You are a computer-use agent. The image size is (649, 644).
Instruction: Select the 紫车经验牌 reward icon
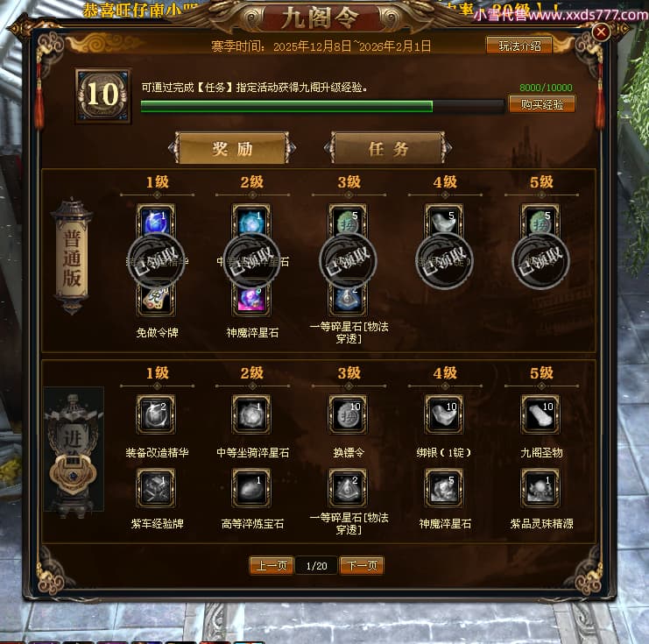click(x=156, y=488)
